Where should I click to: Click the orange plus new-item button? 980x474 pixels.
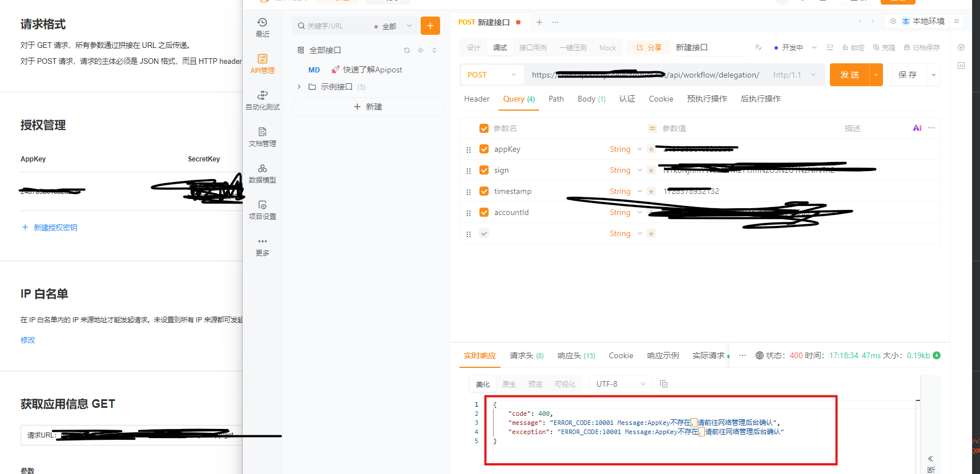430,26
